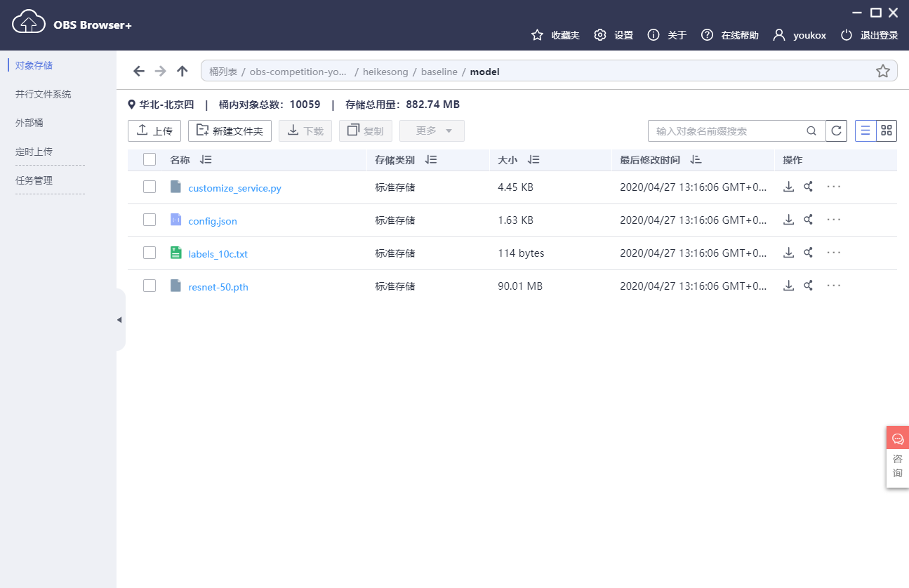Open the 咨询 consultation chat widget

click(x=898, y=457)
